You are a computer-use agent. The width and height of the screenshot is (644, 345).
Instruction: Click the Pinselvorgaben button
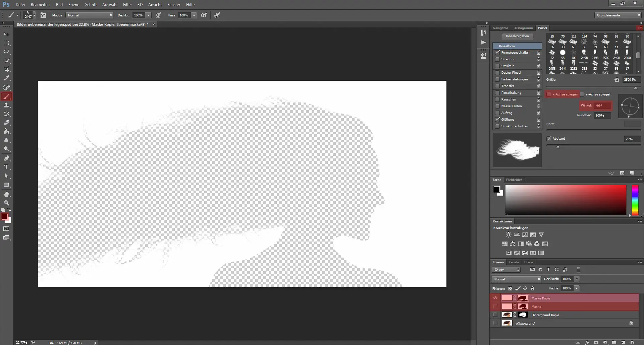(x=517, y=36)
